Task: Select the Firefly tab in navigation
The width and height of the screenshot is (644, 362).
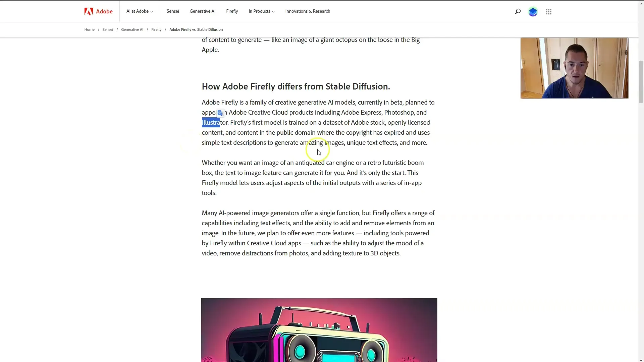Action: pyautogui.click(x=232, y=11)
